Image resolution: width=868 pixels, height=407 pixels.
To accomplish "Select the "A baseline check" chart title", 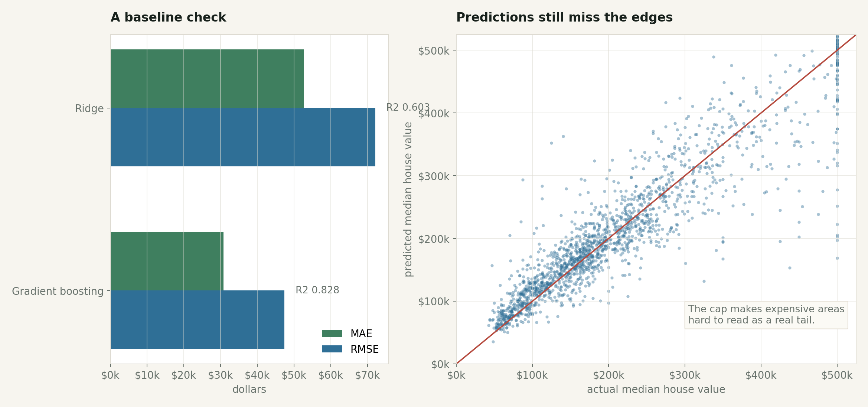I will [168, 17].
